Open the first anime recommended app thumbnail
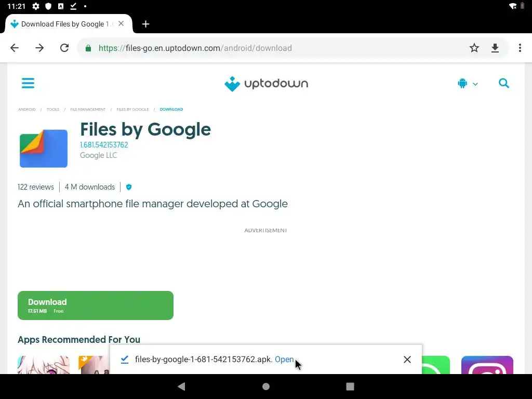532x399 pixels. pos(44,365)
